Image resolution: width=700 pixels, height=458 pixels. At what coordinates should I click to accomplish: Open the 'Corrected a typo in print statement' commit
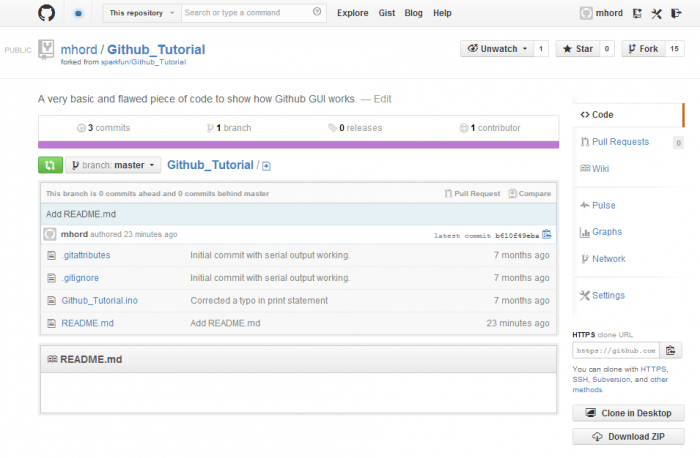(259, 300)
